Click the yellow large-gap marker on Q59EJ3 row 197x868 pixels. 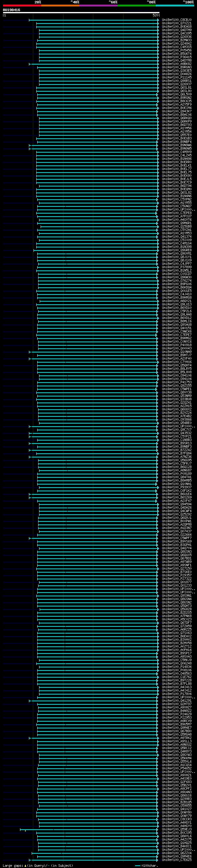25,831
